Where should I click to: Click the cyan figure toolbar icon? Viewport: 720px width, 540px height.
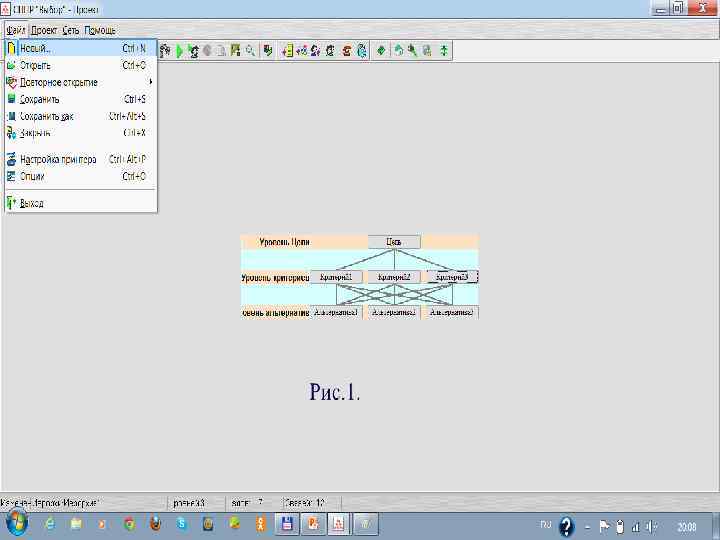tap(362, 51)
